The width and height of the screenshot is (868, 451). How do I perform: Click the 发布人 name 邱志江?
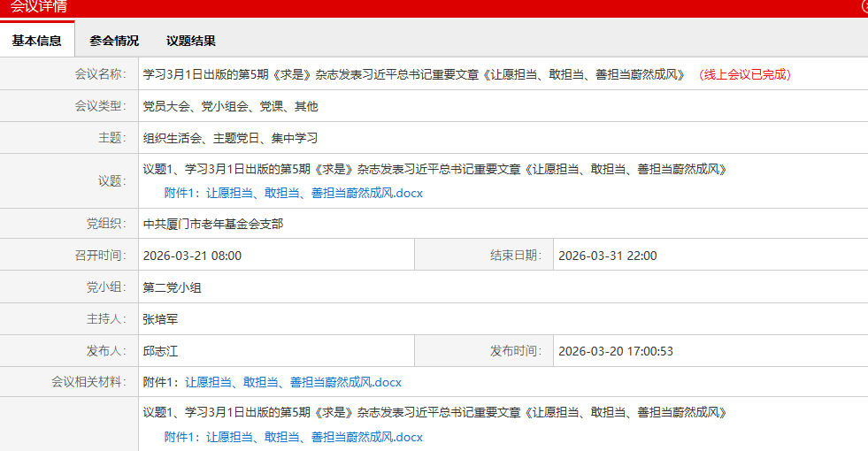pos(161,351)
